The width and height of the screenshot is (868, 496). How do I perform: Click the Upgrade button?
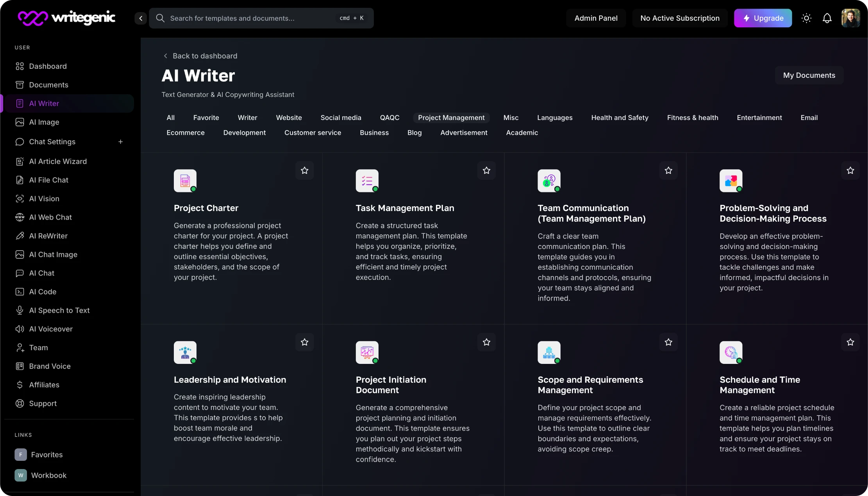click(x=763, y=18)
